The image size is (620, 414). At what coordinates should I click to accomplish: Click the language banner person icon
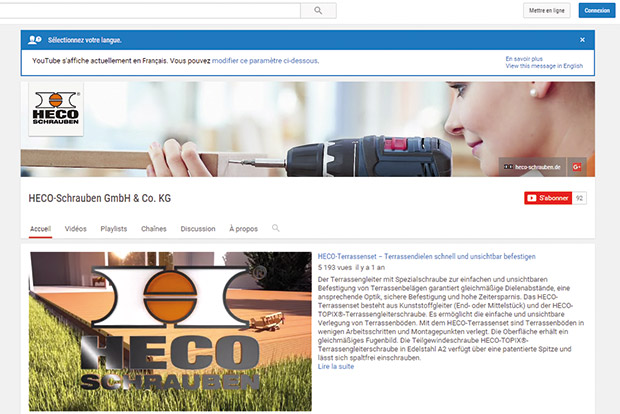tap(35, 40)
